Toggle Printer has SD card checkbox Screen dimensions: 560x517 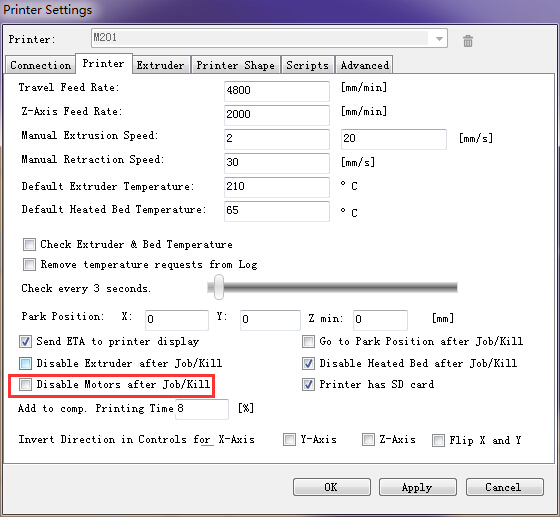click(x=308, y=385)
